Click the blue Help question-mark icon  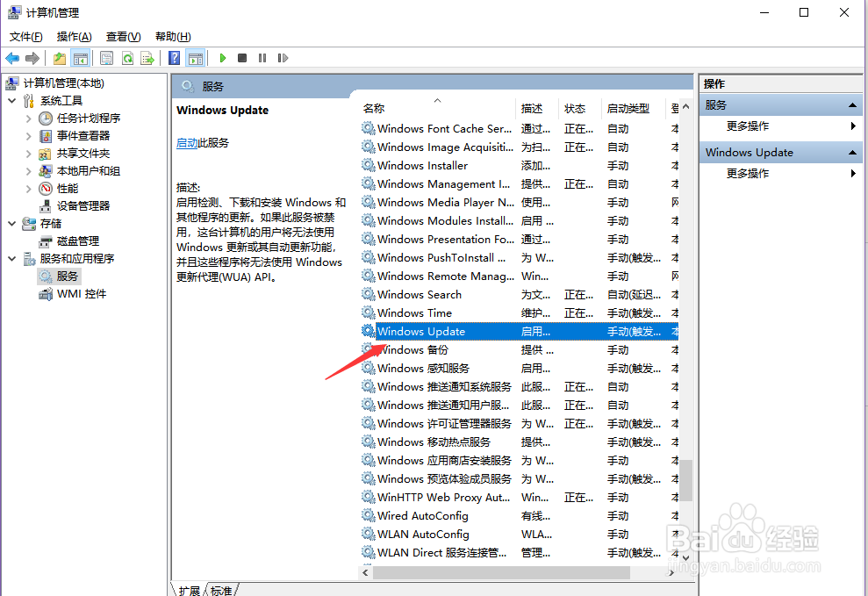click(x=175, y=58)
